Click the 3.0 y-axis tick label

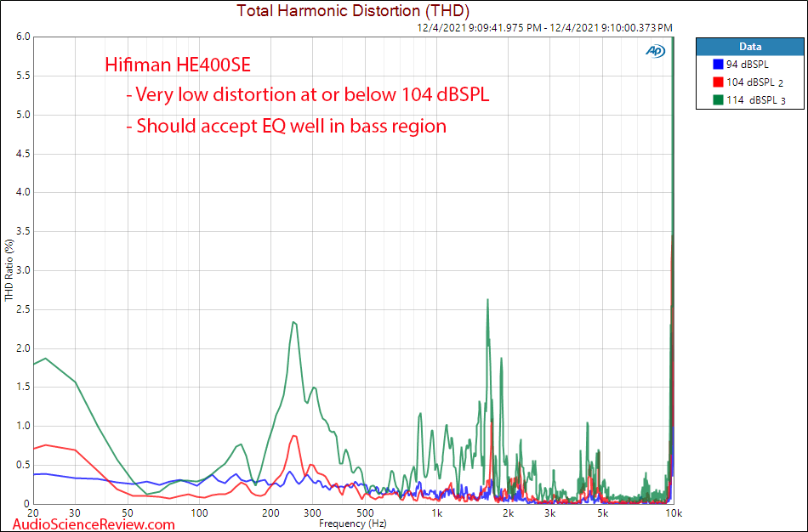pos(24,270)
